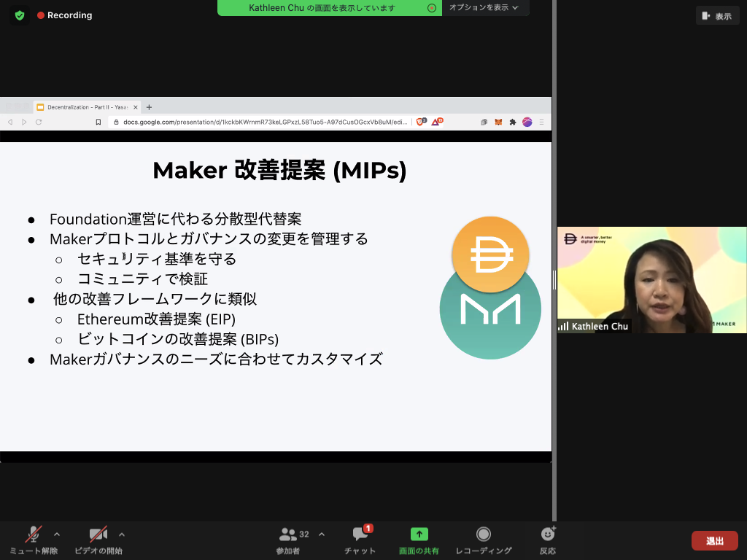This screenshot has height=560, width=747.
Task: Click the orange Dai logo
Action: click(490, 254)
